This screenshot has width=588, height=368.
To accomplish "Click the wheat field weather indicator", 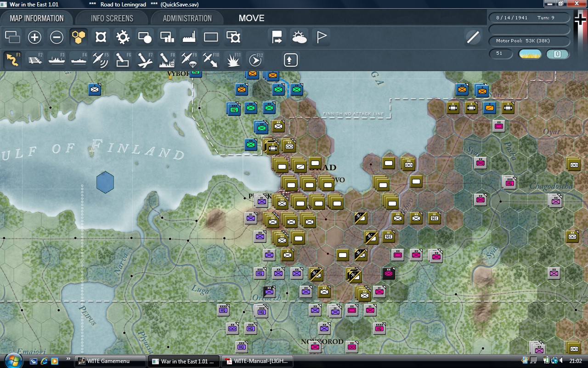I will [x=530, y=54].
